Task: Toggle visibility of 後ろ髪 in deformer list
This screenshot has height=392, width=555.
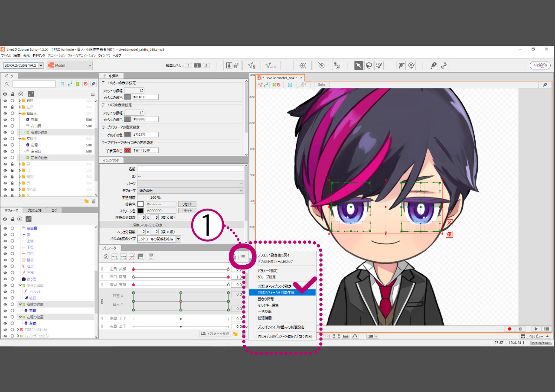Action: pyautogui.click(x=5, y=279)
